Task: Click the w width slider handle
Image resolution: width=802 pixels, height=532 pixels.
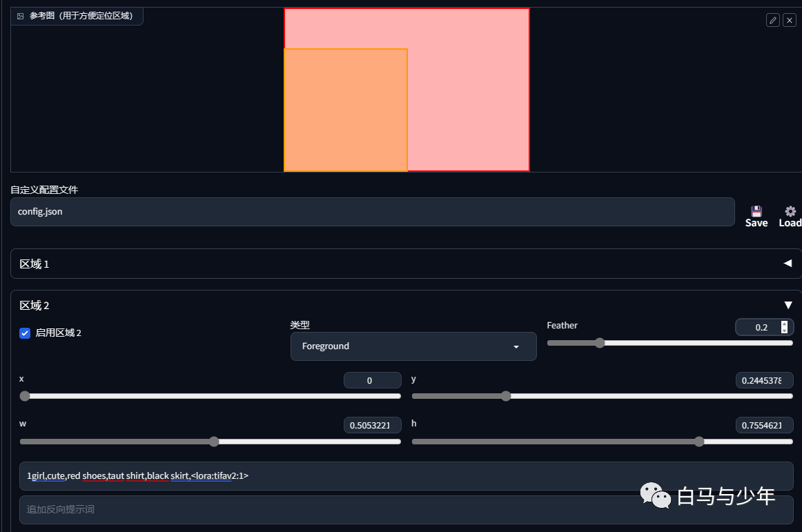Action: (214, 442)
